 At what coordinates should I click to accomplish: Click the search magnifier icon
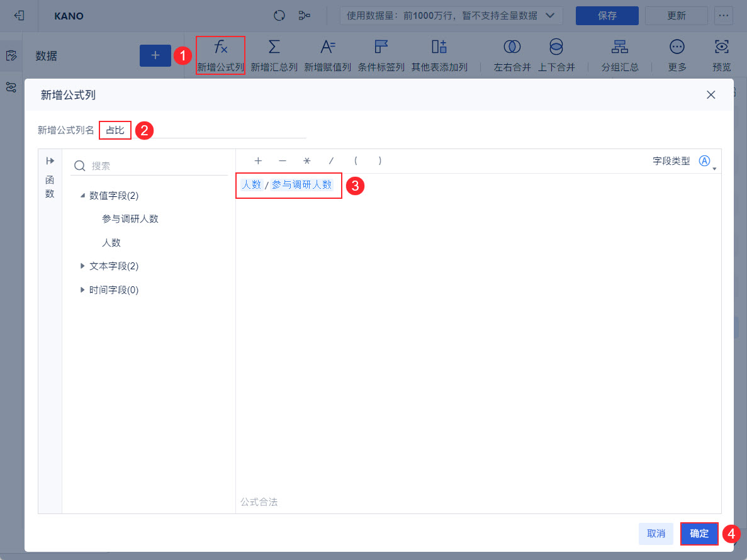coord(79,165)
